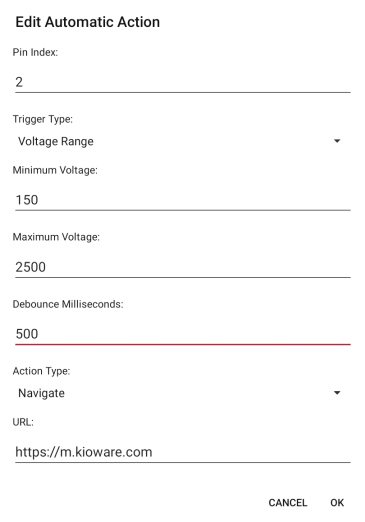Screen dimensions: 365x522
Task: Click the Action Type label
Action: click(x=41, y=371)
